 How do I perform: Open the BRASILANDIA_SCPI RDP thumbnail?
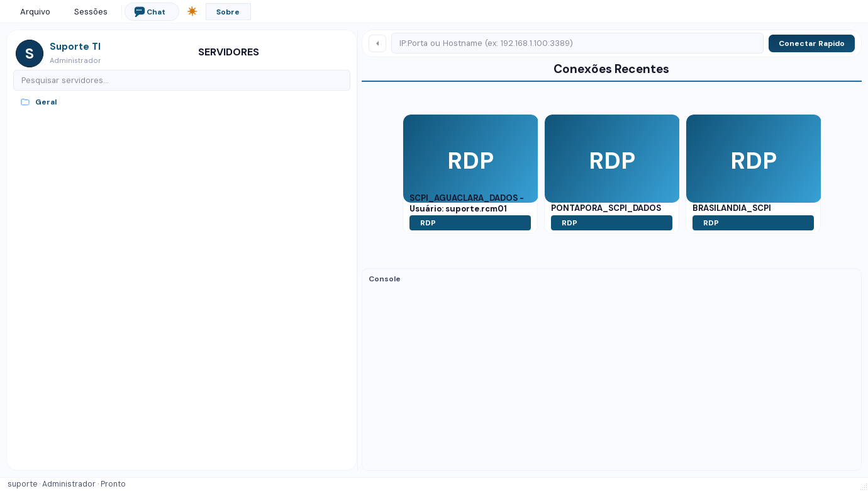point(754,159)
